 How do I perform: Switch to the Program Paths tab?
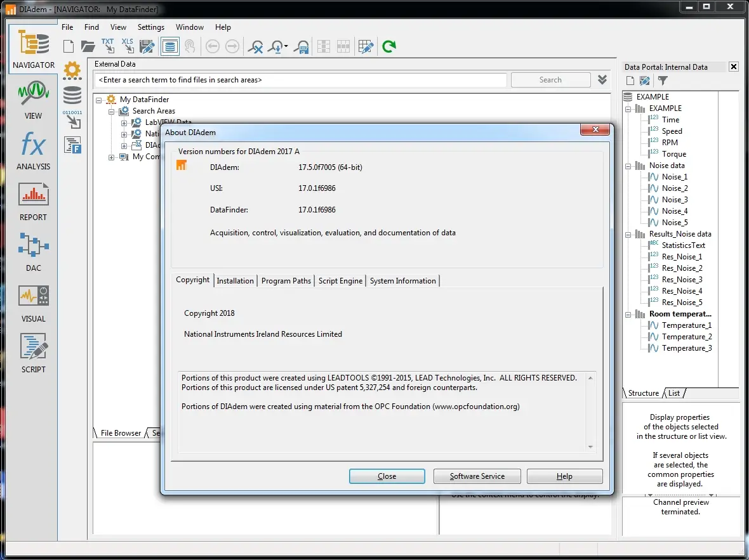tap(286, 281)
